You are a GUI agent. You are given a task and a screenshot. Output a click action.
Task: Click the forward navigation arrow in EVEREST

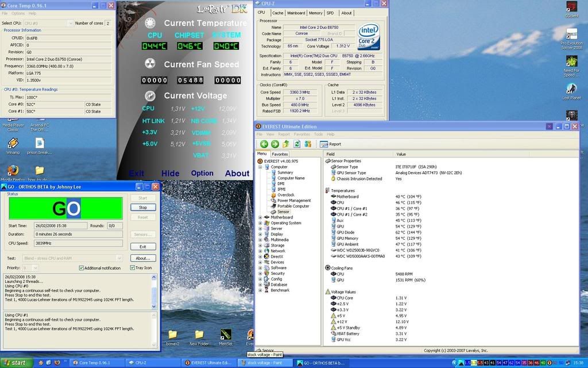click(274, 144)
